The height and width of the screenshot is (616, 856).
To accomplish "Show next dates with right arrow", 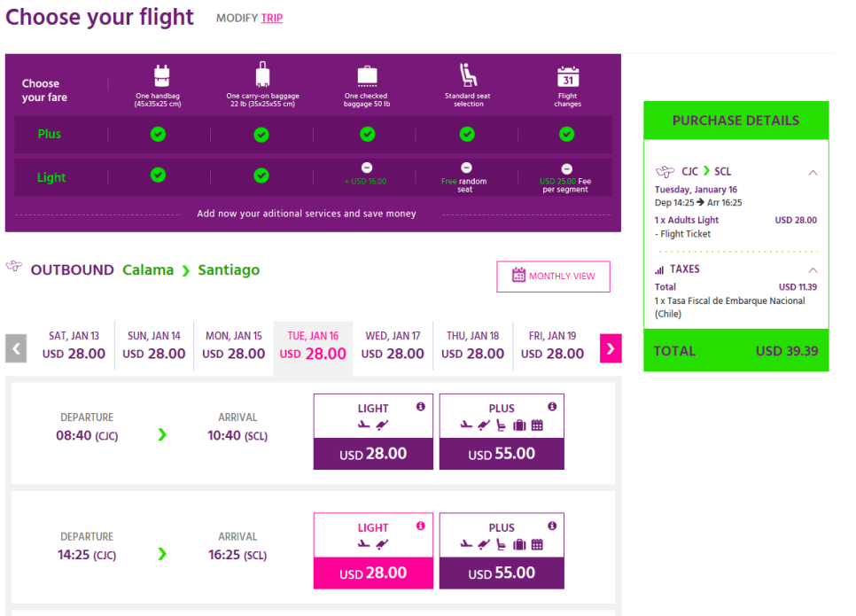I will [611, 347].
